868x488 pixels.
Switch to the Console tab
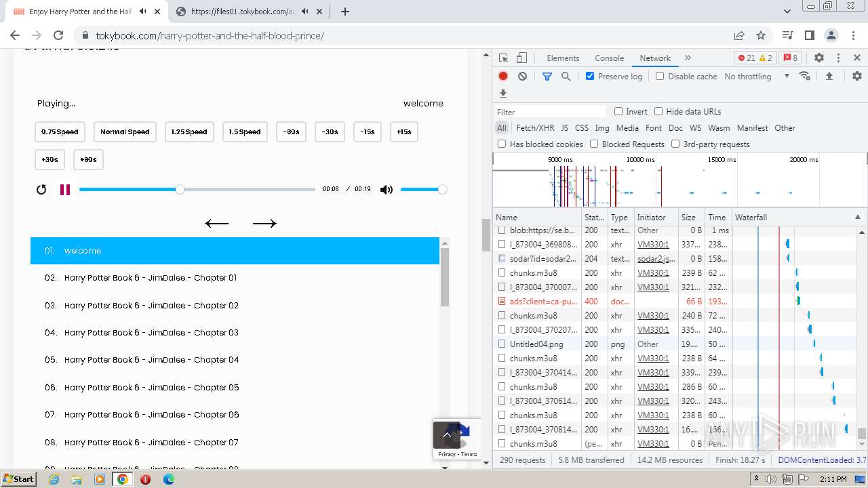(609, 58)
